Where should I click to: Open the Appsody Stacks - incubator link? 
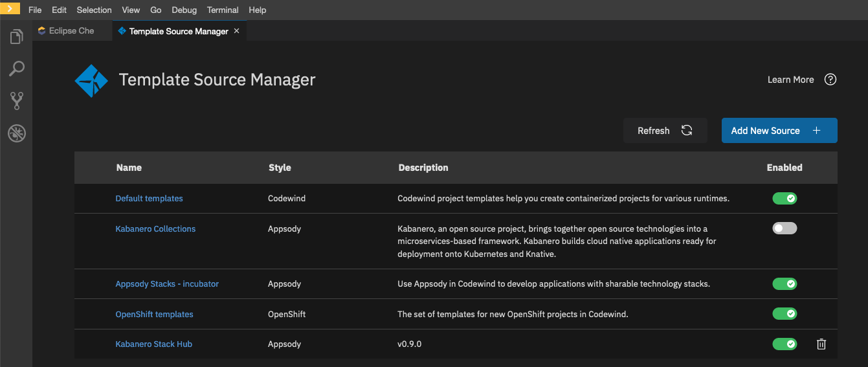click(167, 284)
